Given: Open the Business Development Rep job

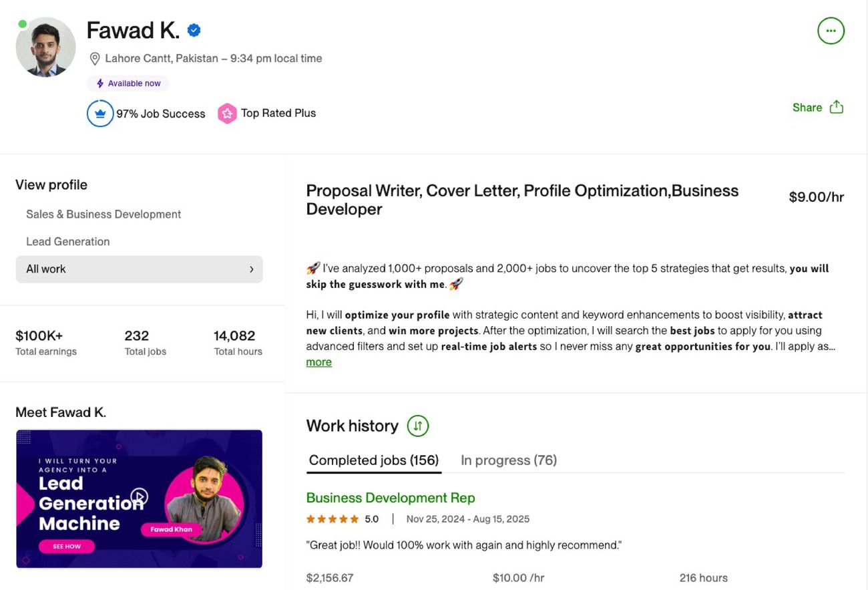Looking at the screenshot, I should (390, 498).
